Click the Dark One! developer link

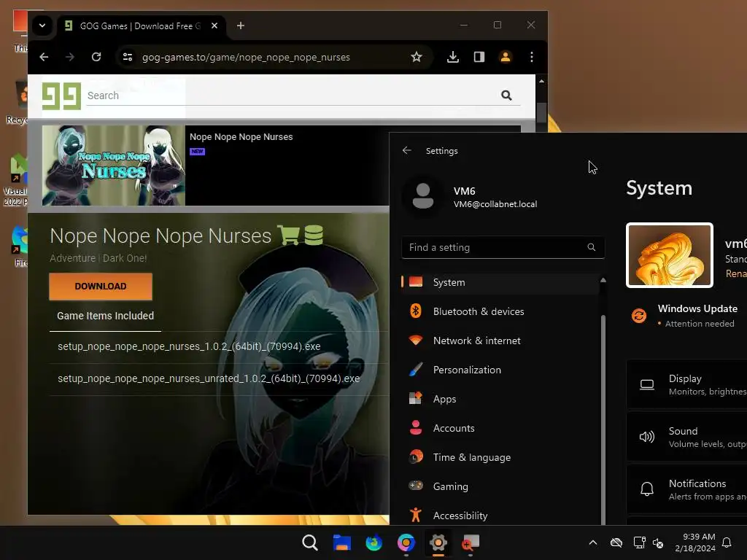(x=125, y=258)
